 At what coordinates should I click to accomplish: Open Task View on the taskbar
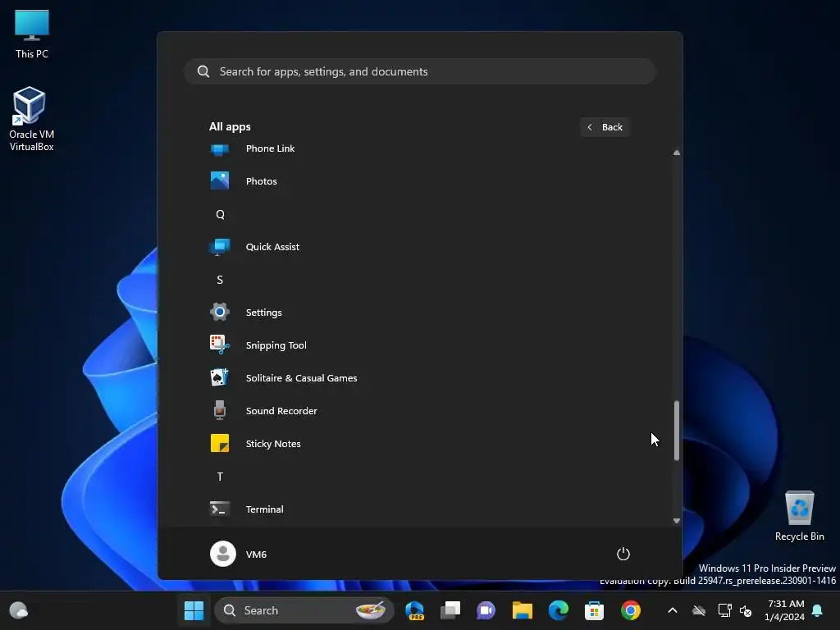click(450, 610)
